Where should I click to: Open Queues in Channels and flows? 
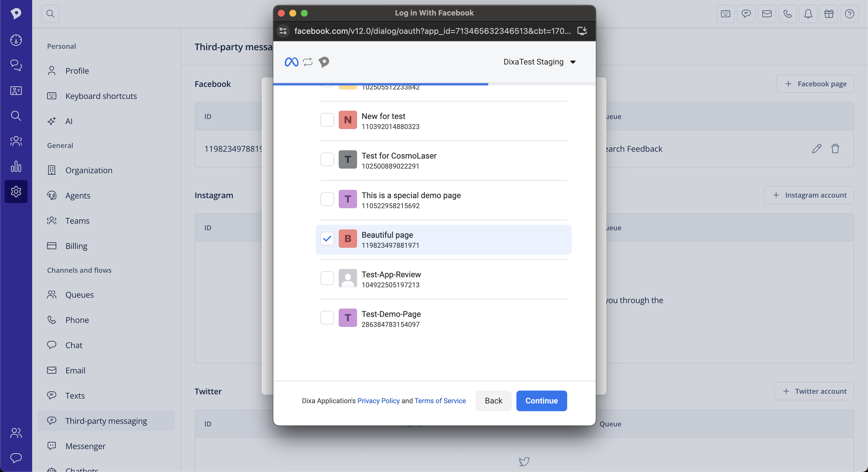coord(106,294)
